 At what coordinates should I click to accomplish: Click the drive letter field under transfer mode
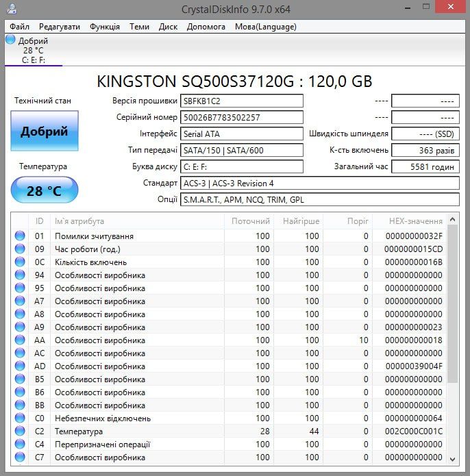click(x=242, y=166)
